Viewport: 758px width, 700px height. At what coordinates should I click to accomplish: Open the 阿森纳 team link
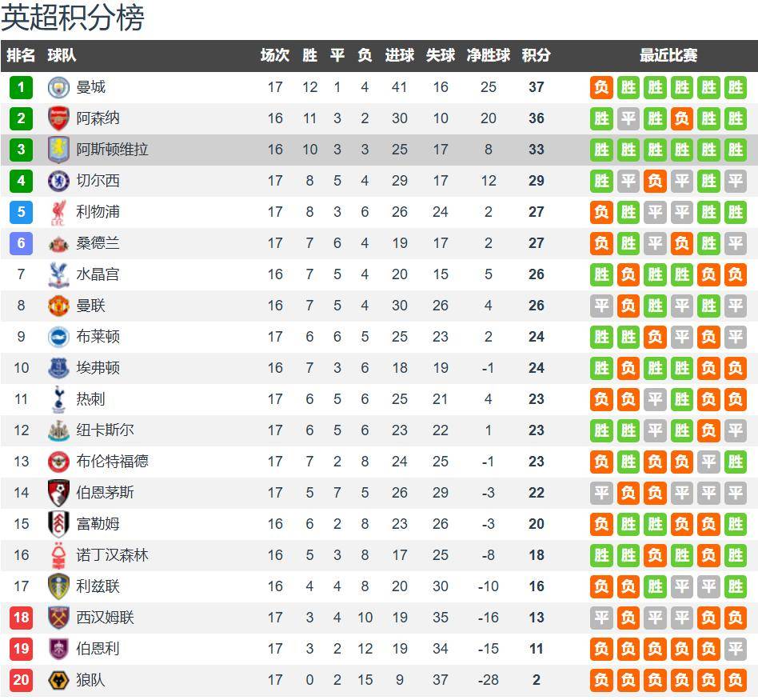click(x=98, y=118)
